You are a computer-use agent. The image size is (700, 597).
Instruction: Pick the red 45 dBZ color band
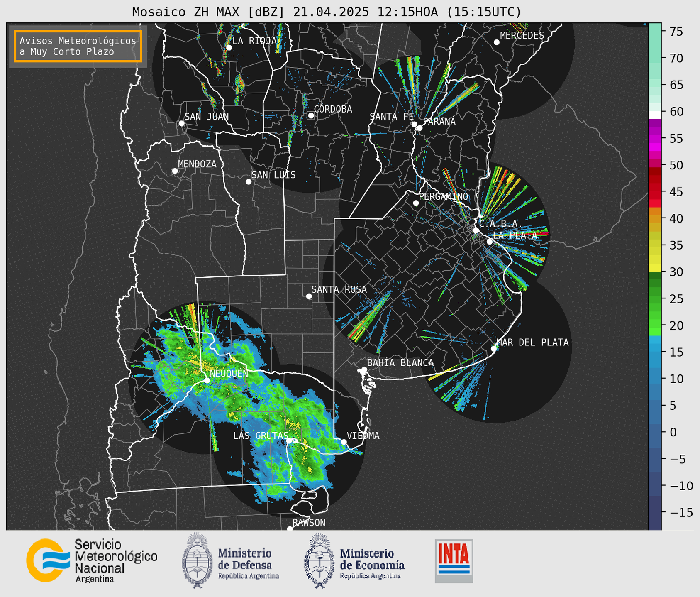tap(655, 192)
